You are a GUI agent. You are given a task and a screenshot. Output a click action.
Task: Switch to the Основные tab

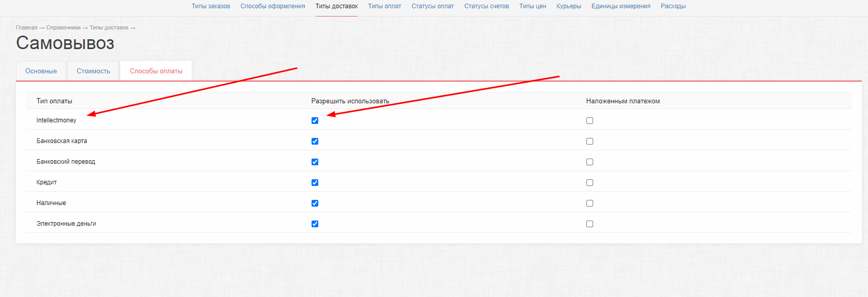(x=41, y=71)
